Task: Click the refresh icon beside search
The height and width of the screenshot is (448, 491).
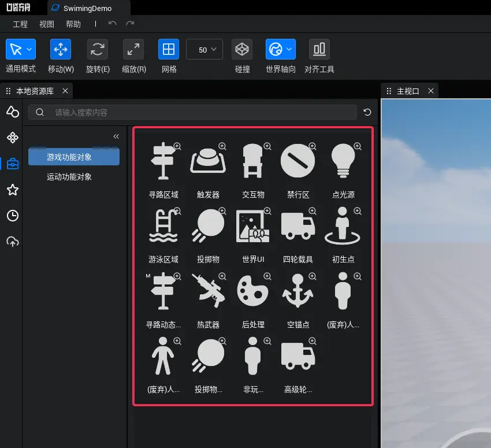Action: (367, 112)
